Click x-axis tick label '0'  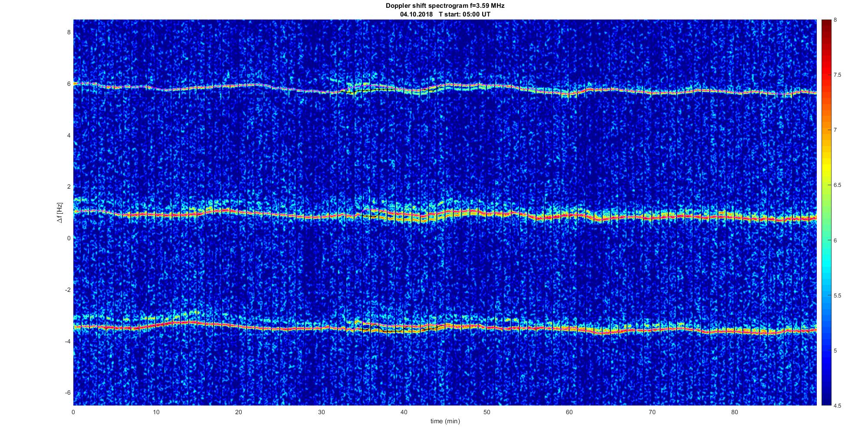click(x=73, y=412)
